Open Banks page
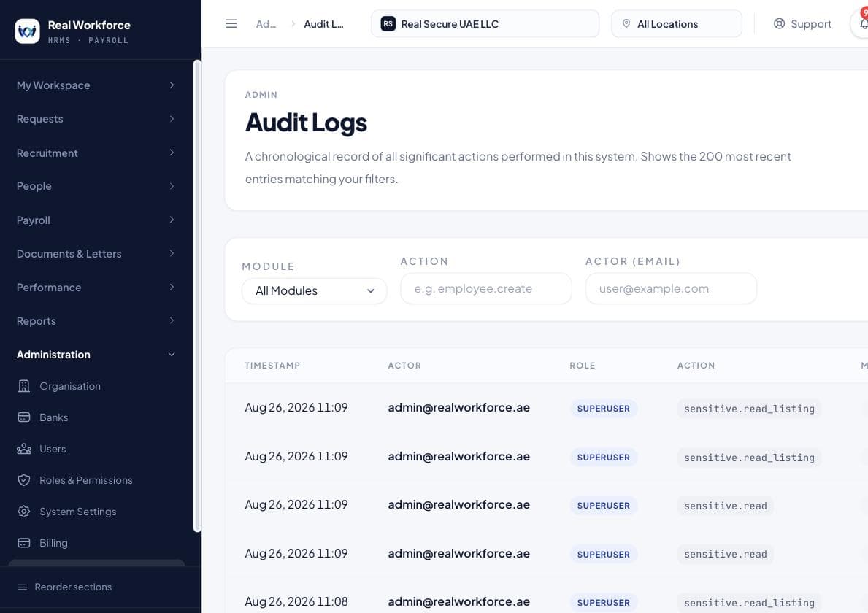The image size is (868, 613). (96, 417)
